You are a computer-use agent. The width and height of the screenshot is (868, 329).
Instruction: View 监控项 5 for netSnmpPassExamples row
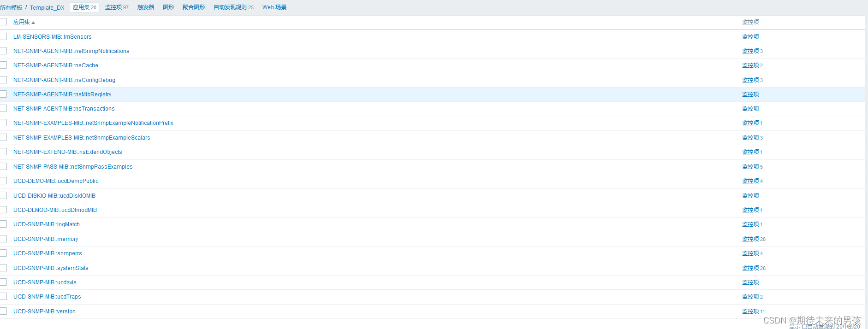coord(752,167)
